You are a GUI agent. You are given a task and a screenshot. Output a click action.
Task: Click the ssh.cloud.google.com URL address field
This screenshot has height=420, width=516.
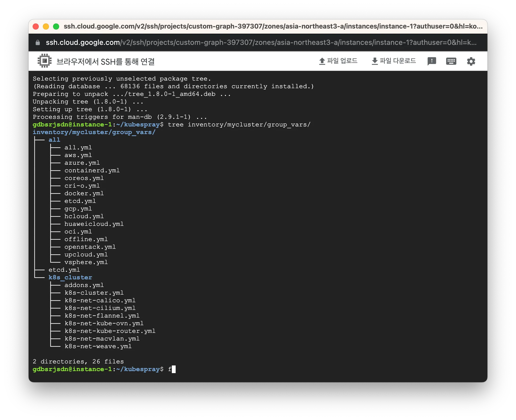coord(260,43)
